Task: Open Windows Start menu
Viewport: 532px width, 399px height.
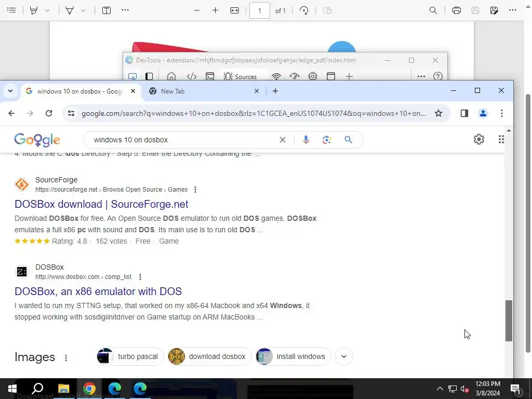Action: [x=12, y=389]
